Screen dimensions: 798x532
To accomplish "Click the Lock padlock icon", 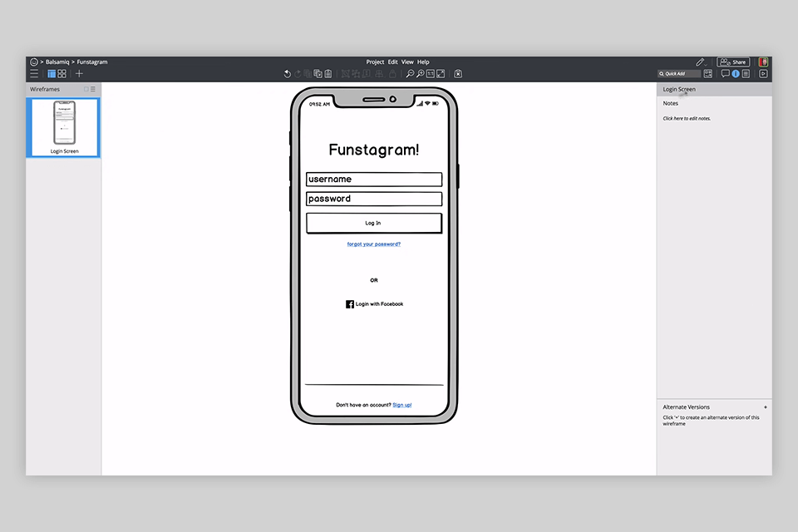I will click(392, 74).
